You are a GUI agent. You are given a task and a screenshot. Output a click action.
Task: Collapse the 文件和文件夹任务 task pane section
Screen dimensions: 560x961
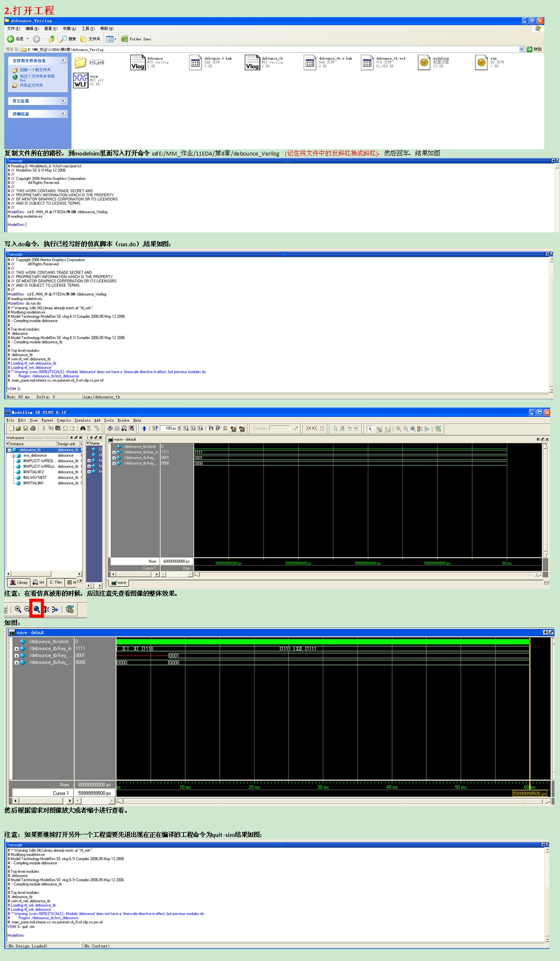[x=63, y=61]
